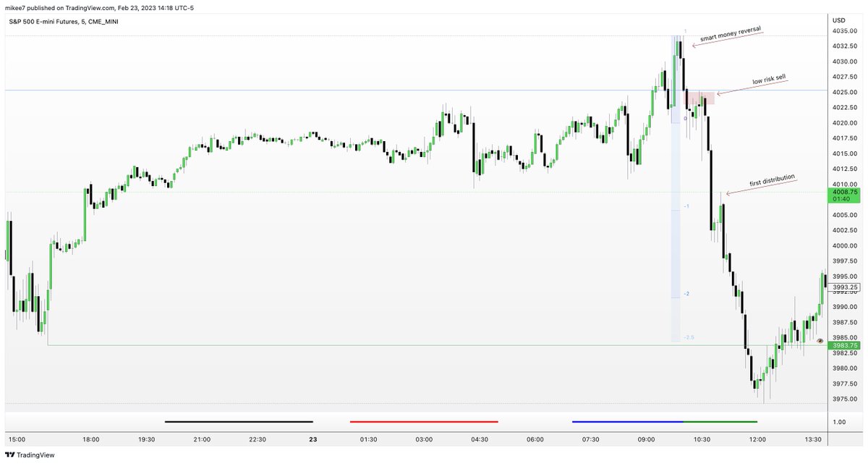868x464 pixels.
Task: Click the 4035.00 price axis label
Action: pos(844,31)
